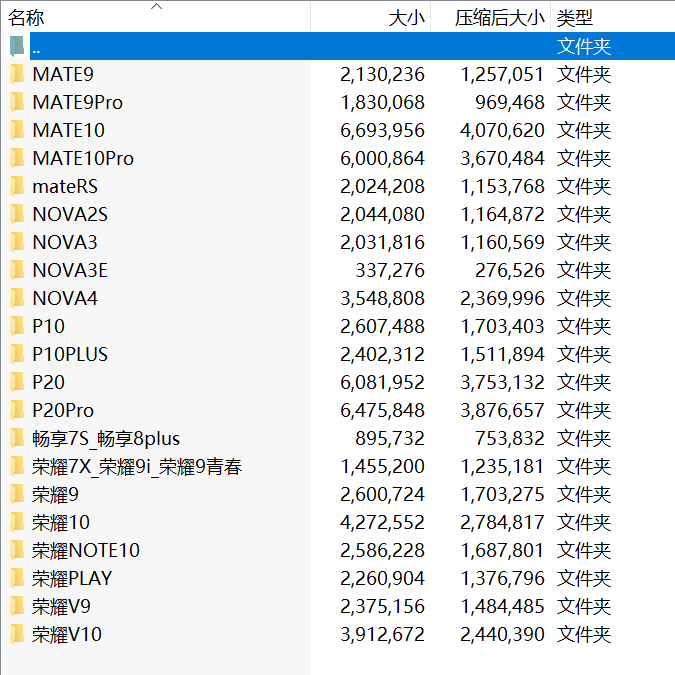The width and height of the screenshot is (675, 675).
Task: Click the P20Pro folder icon
Action: pos(17,410)
